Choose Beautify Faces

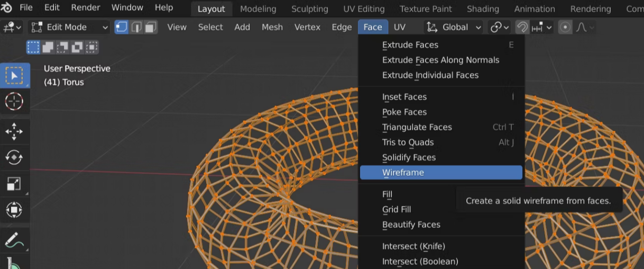pos(441,225)
